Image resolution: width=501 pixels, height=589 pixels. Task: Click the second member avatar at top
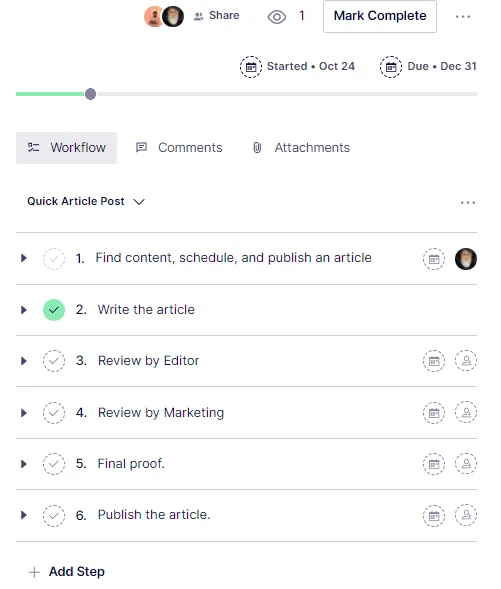[x=173, y=17]
